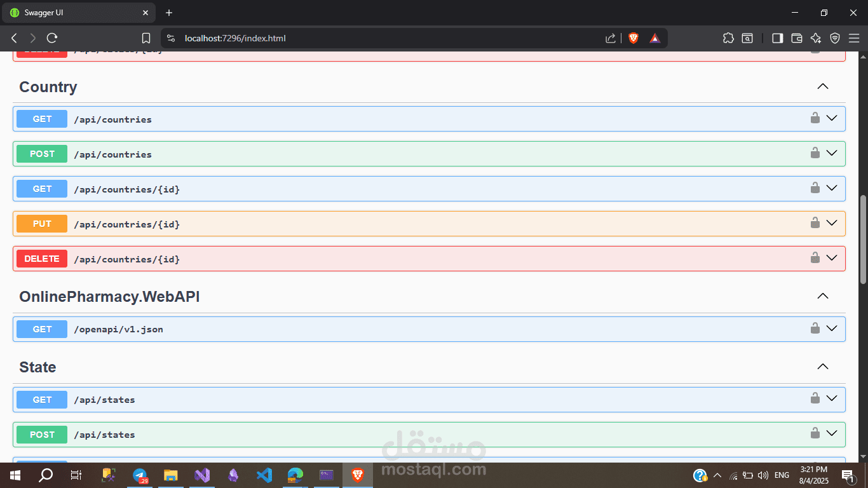Expand the DELETE /api/countries/{id} chevron
Image resolution: width=868 pixels, height=488 pixels.
click(832, 257)
